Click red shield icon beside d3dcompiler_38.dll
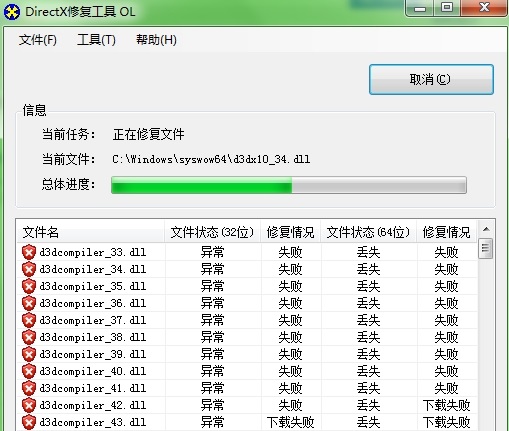The width and height of the screenshot is (509, 431). [29, 337]
